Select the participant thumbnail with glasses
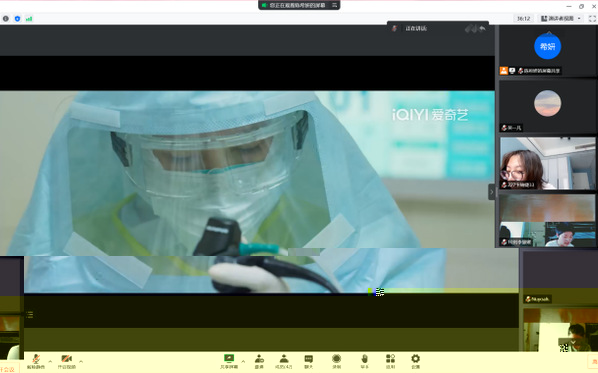The height and width of the screenshot is (373, 598). (547, 163)
